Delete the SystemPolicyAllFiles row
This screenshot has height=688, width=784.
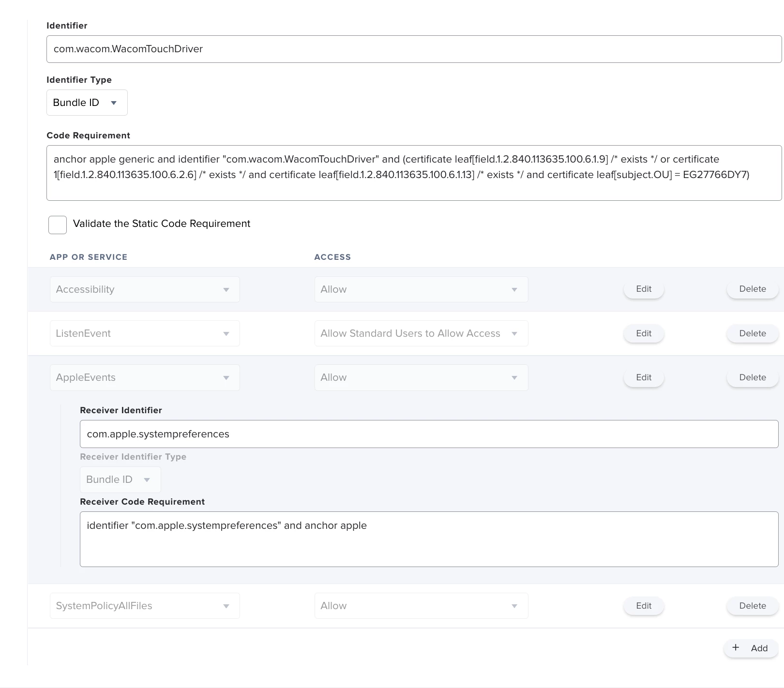coord(753,606)
